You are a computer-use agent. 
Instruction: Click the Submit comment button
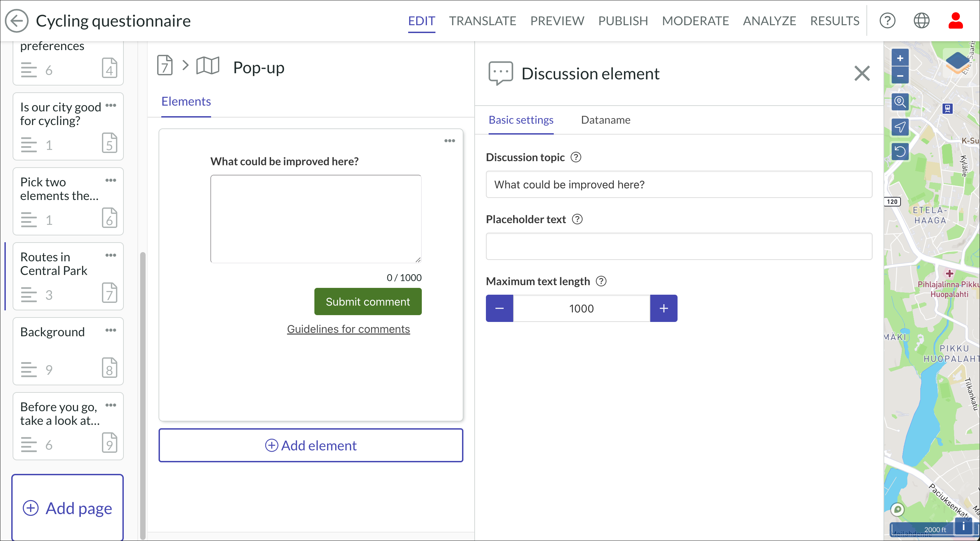(368, 302)
